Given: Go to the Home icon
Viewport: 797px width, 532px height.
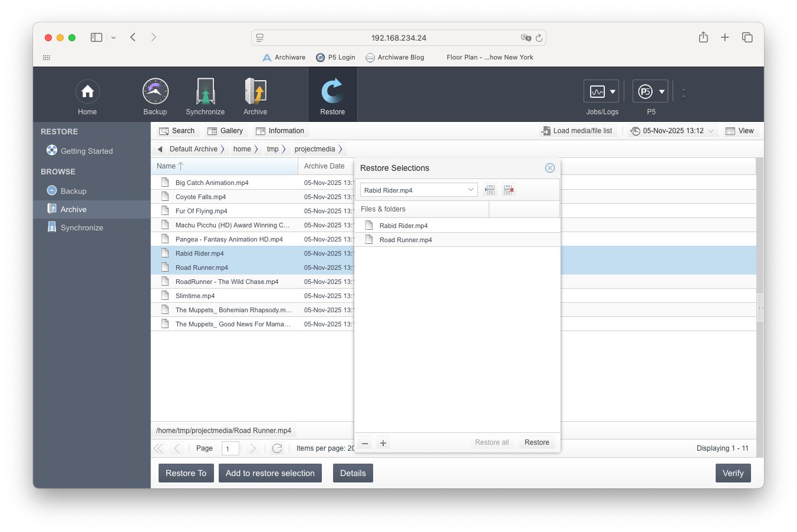Looking at the screenshot, I should click(87, 91).
